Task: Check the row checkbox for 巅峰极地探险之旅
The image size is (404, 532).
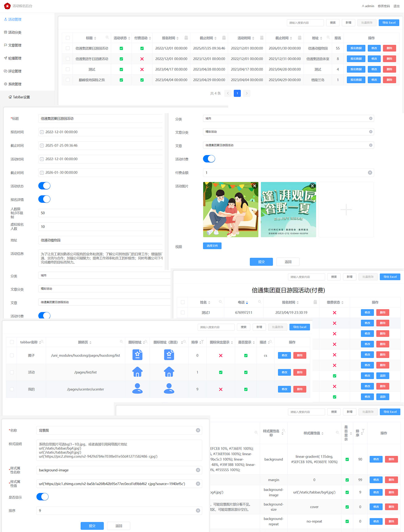Action: 68,80
